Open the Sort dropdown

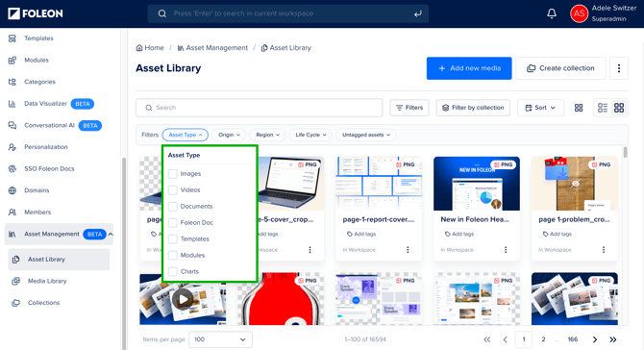[540, 108]
